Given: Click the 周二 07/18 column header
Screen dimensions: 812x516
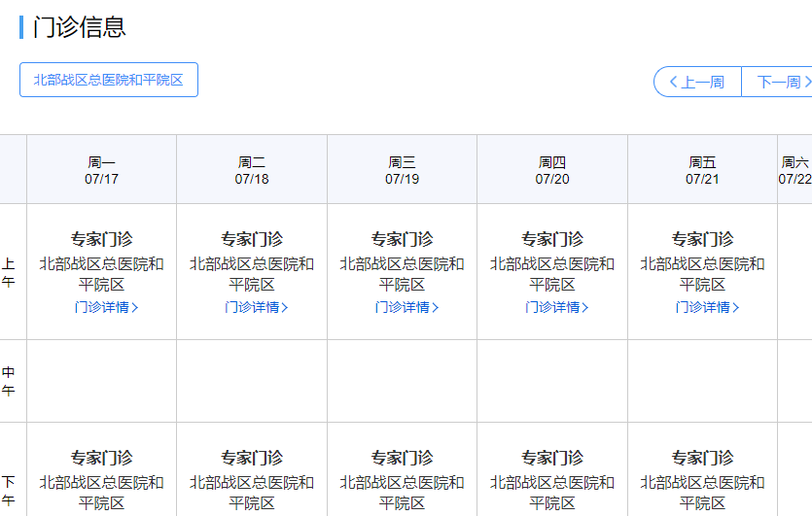Looking at the screenshot, I should tap(252, 170).
